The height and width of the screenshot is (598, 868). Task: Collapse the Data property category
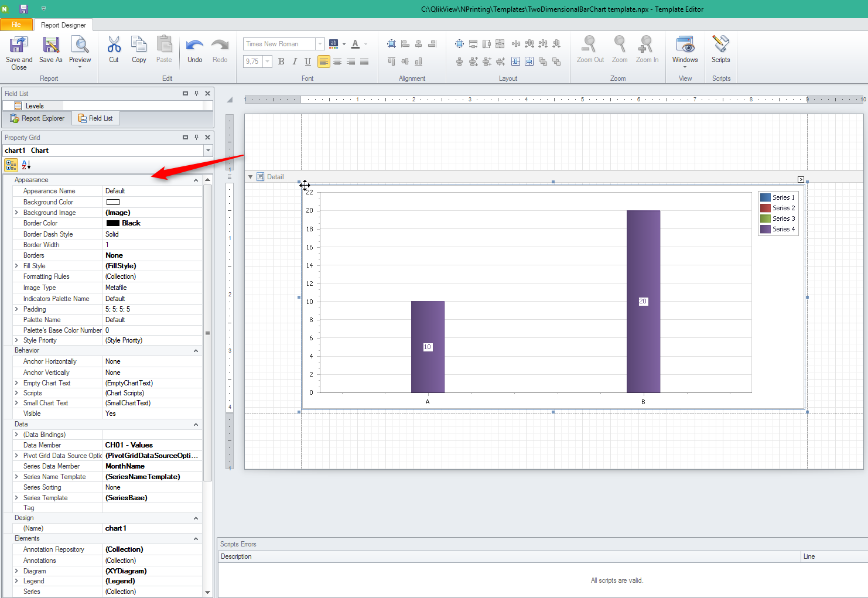click(x=196, y=425)
